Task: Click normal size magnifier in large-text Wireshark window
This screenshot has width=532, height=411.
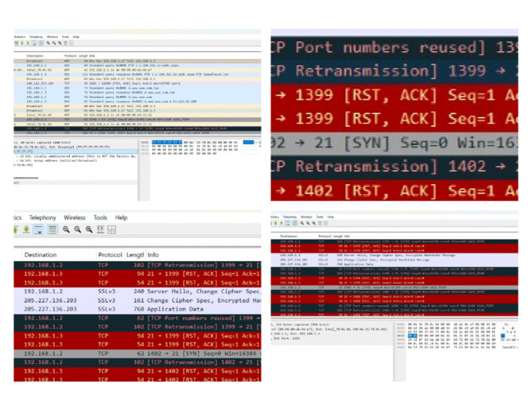Action: point(89,230)
